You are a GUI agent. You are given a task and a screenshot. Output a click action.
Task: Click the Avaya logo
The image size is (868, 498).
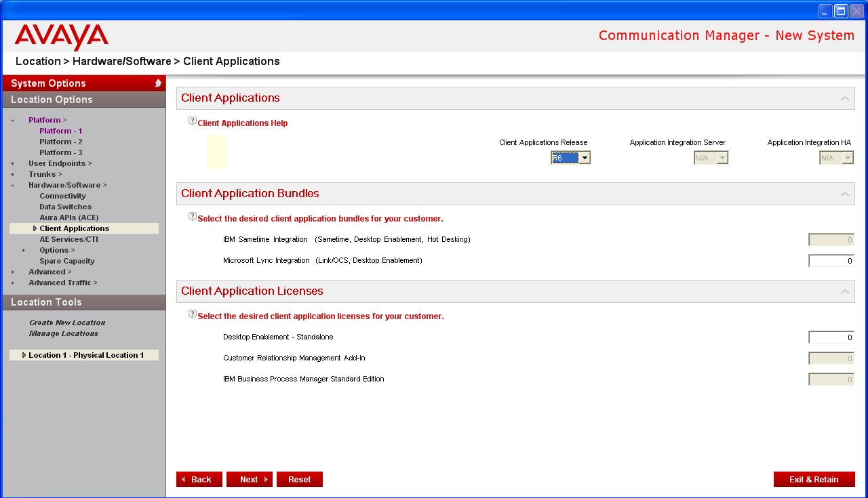pos(61,37)
